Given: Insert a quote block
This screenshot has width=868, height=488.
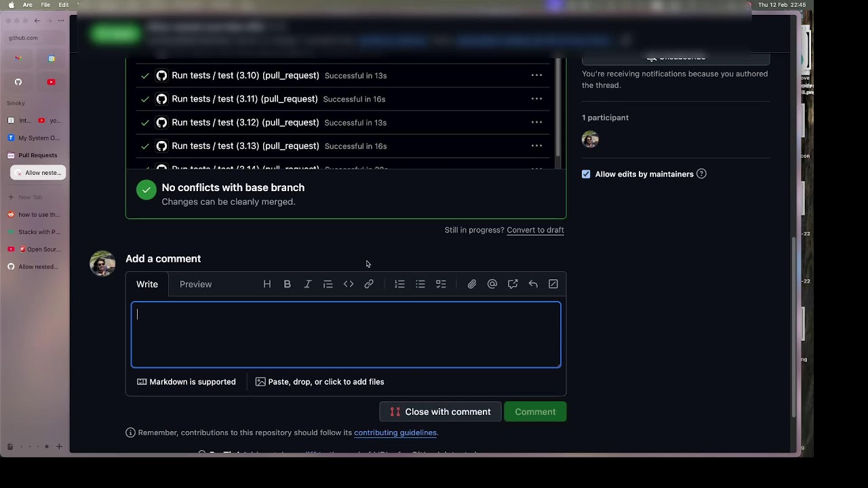Looking at the screenshot, I should pyautogui.click(x=328, y=284).
